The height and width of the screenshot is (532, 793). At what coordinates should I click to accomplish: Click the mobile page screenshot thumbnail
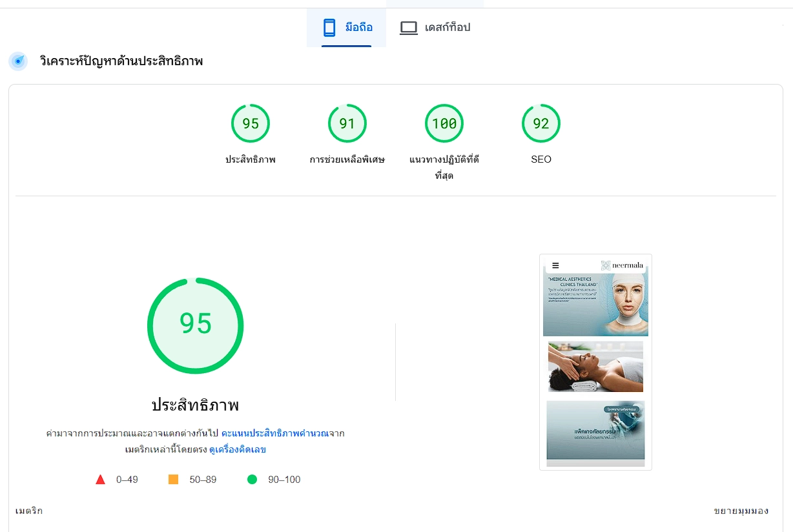(595, 362)
